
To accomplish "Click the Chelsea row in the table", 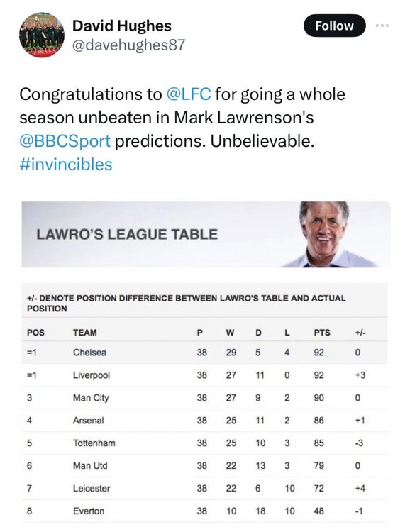I will (204, 353).
